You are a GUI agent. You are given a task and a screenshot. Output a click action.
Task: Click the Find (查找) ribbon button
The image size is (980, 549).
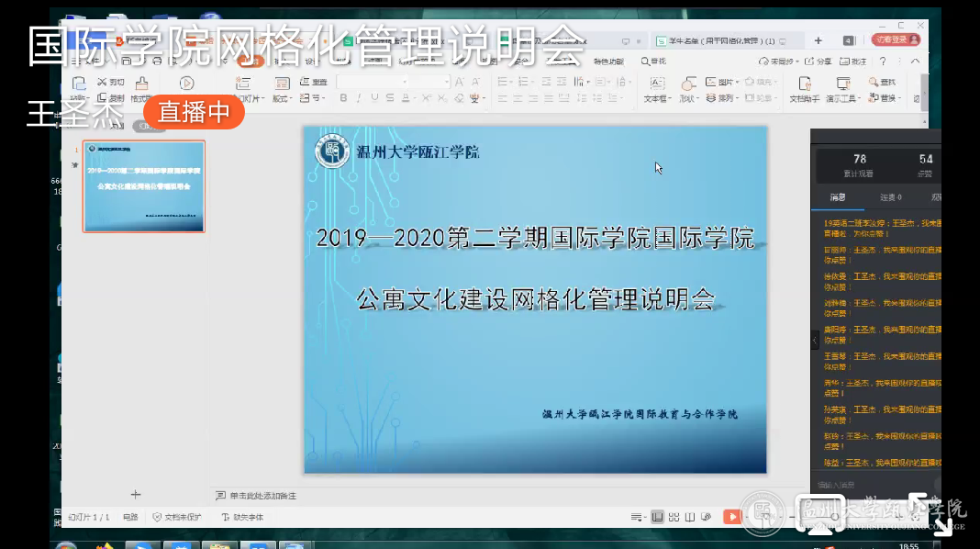pyautogui.click(x=883, y=82)
